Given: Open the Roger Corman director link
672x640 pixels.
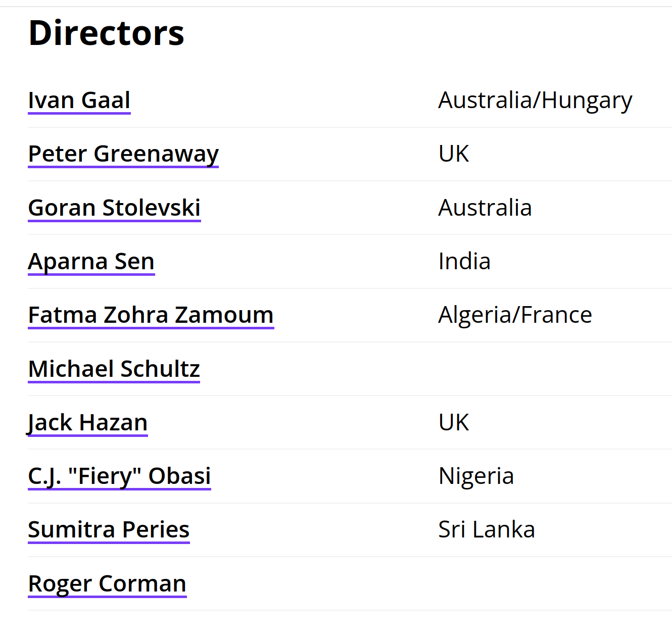Looking at the screenshot, I should tap(107, 583).
